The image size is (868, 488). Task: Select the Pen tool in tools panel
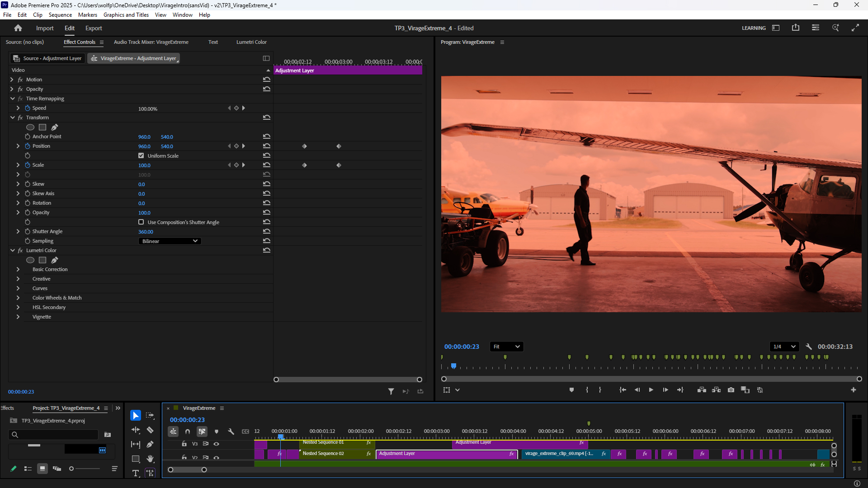(150, 444)
